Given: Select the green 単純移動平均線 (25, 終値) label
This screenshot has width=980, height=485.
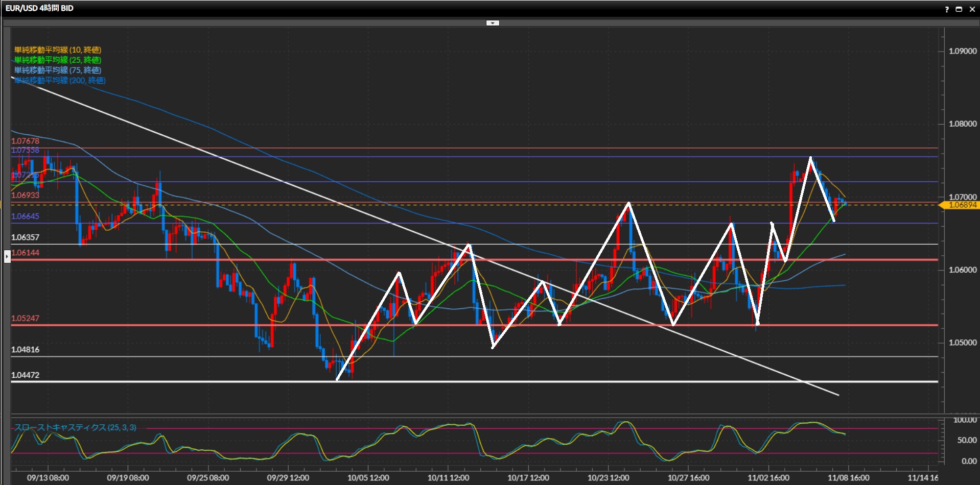Looking at the screenshot, I should coord(58,60).
